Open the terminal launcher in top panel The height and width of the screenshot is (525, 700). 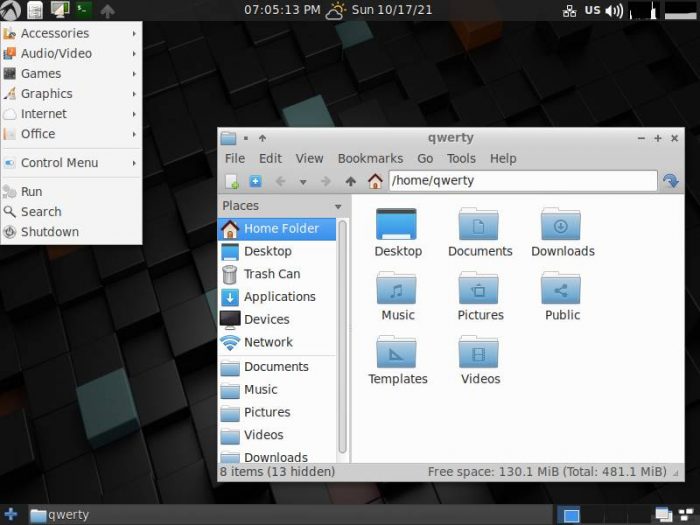84,10
